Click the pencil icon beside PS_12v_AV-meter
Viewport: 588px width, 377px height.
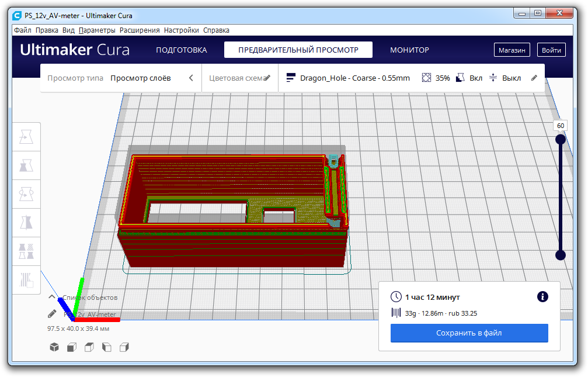tap(53, 314)
